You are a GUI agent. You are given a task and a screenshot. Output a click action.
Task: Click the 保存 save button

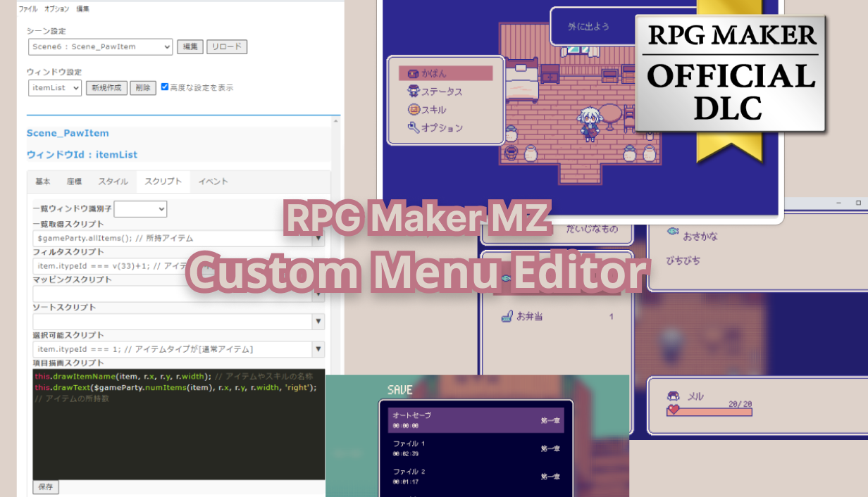coord(46,487)
